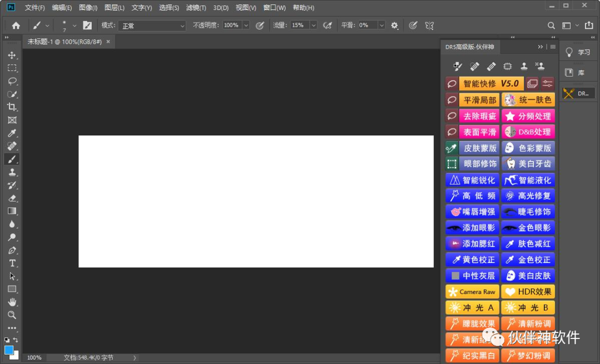Select the Hand tool
600x364 pixels.
pos(12,302)
